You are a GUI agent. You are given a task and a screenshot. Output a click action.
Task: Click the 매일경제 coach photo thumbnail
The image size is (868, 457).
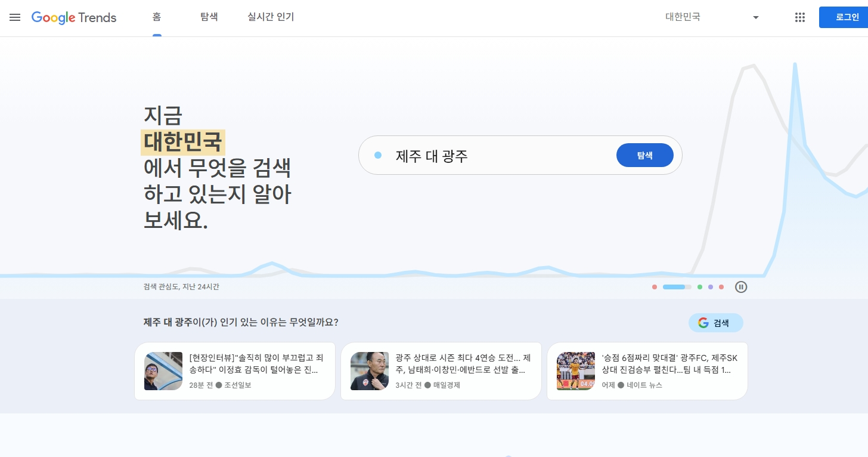[370, 371]
